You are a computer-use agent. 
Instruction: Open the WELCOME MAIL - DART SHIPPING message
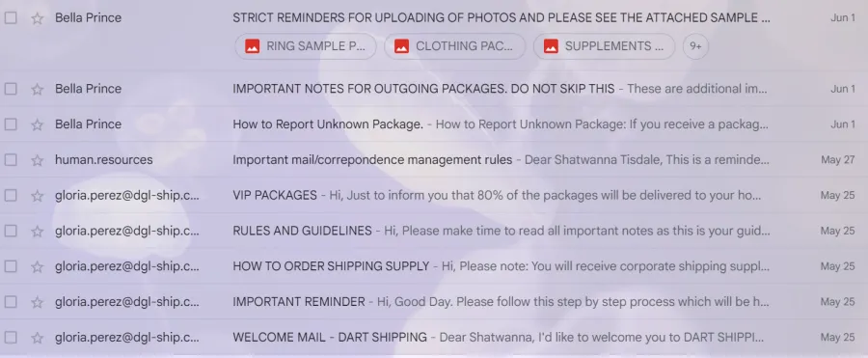[434, 338]
